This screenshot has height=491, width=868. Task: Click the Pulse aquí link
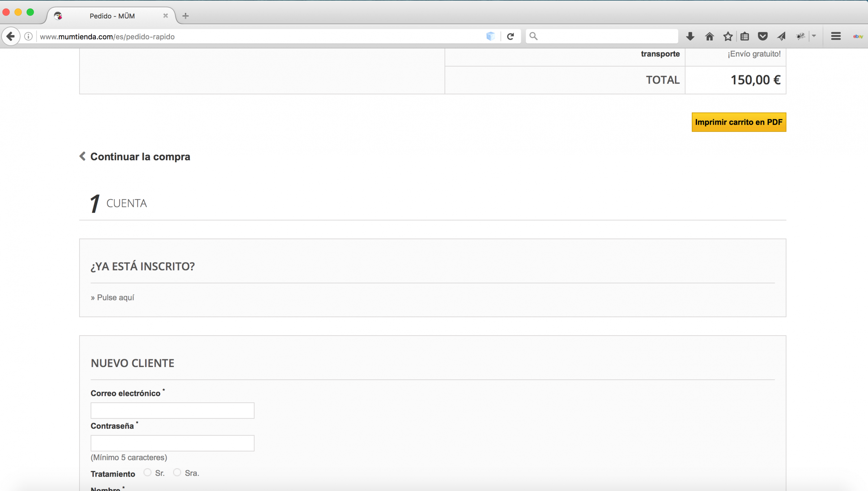click(115, 297)
